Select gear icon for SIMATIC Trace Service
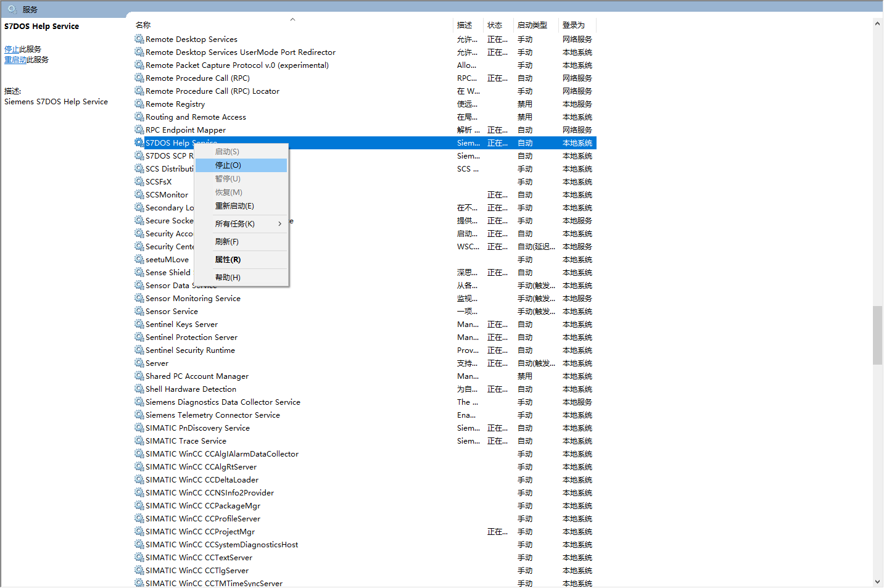 click(139, 441)
